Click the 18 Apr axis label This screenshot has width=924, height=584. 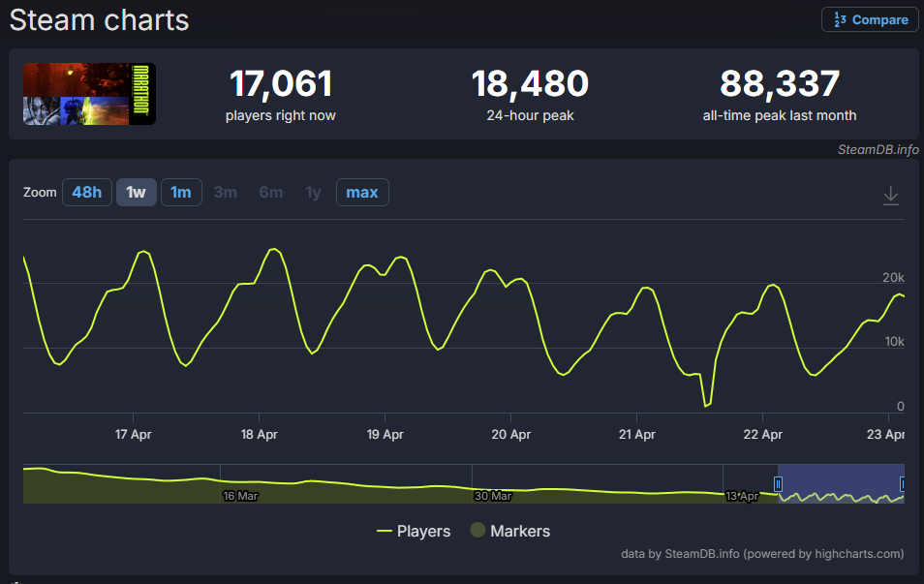tap(260, 434)
